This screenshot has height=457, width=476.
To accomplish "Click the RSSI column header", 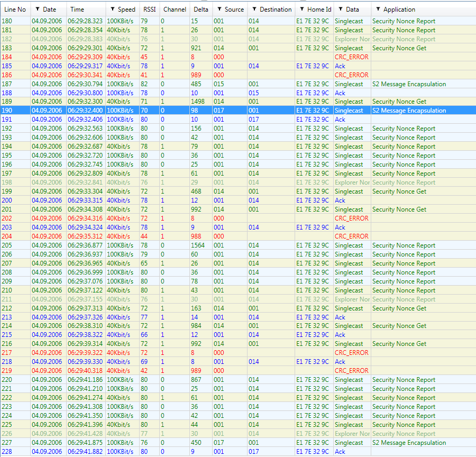I will (149, 10).
